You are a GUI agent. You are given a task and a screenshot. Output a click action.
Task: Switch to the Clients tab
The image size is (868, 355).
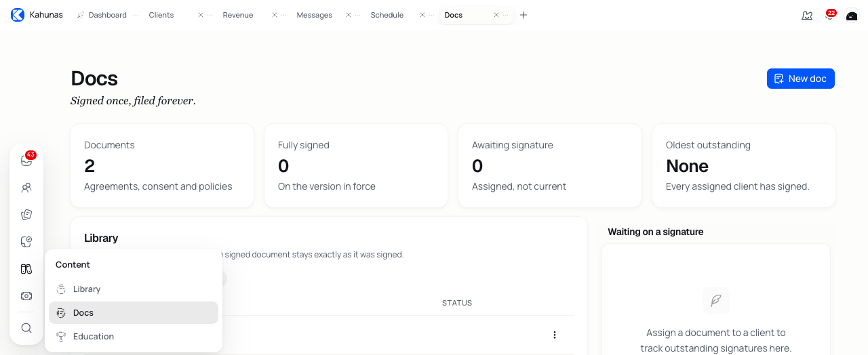click(x=161, y=15)
